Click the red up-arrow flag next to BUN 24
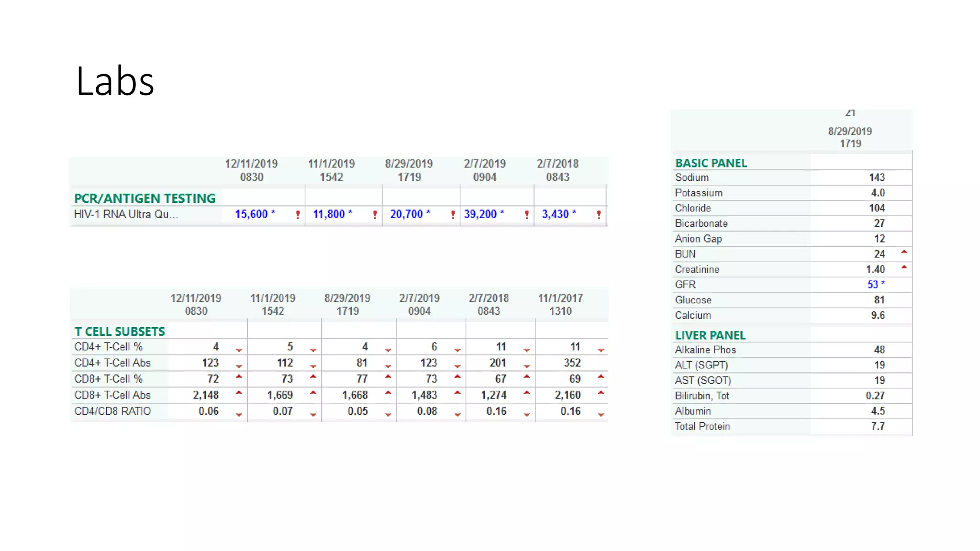980x551 pixels. point(904,252)
